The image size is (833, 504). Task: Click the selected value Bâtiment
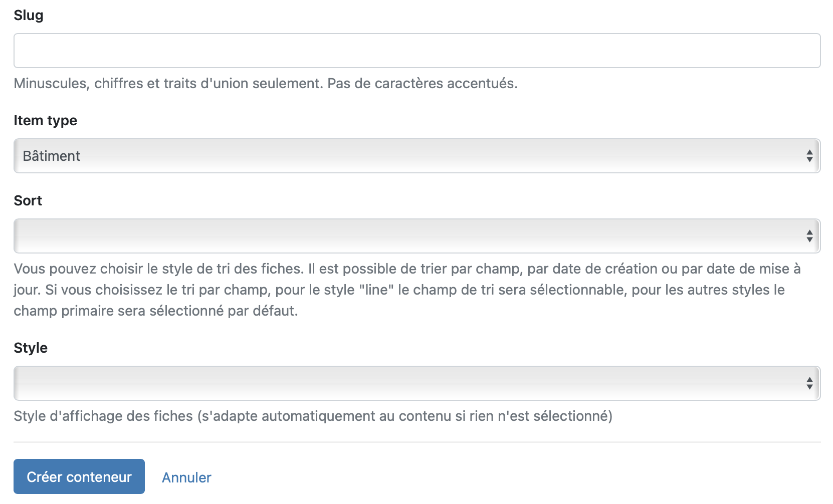[x=52, y=156]
